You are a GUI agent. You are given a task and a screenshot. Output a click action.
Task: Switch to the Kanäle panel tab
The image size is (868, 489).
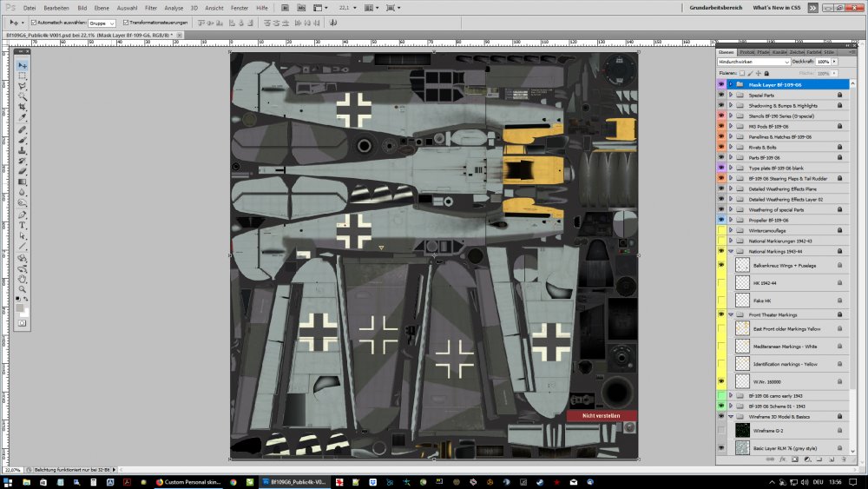click(x=780, y=52)
